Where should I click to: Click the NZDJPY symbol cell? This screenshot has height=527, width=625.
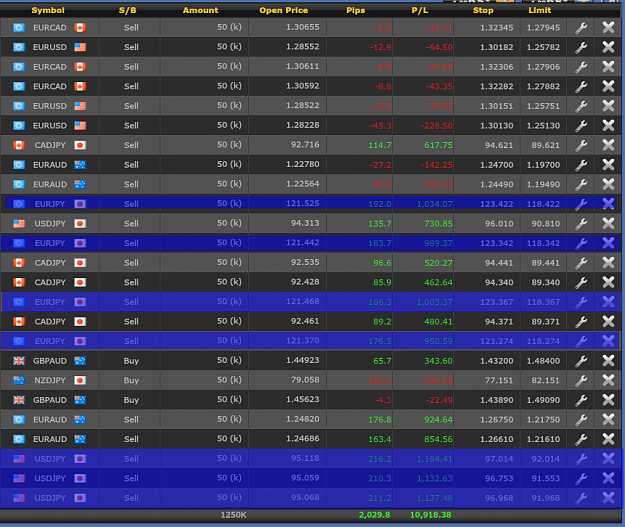tap(50, 380)
